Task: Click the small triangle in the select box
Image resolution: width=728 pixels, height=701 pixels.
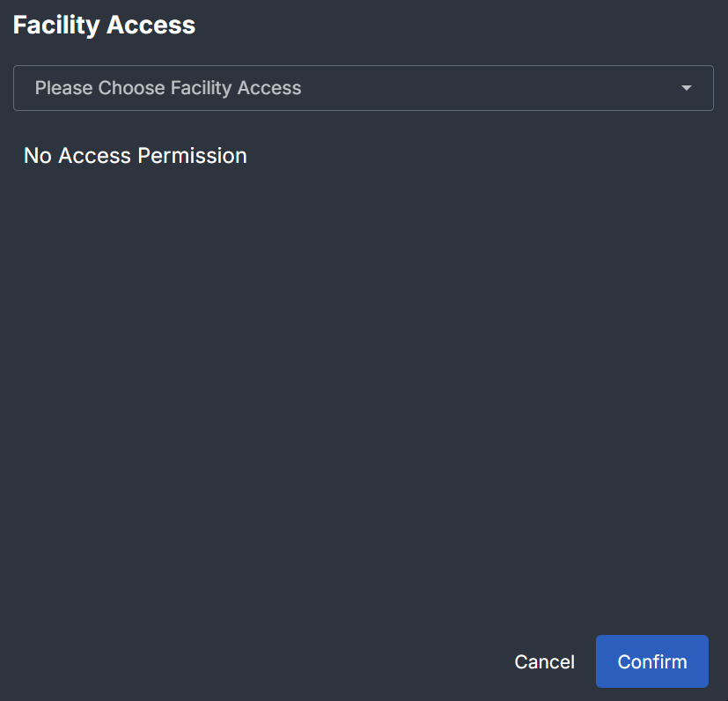Action: [686, 88]
